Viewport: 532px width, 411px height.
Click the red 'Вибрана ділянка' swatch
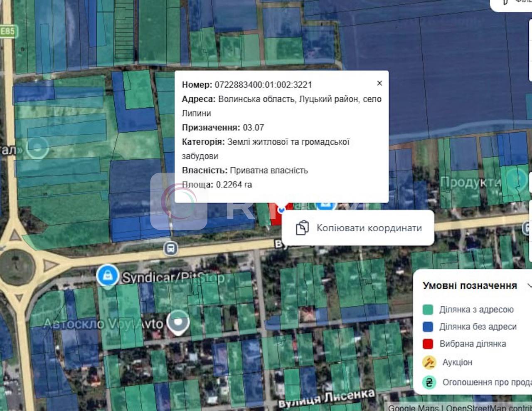pyautogui.click(x=428, y=344)
